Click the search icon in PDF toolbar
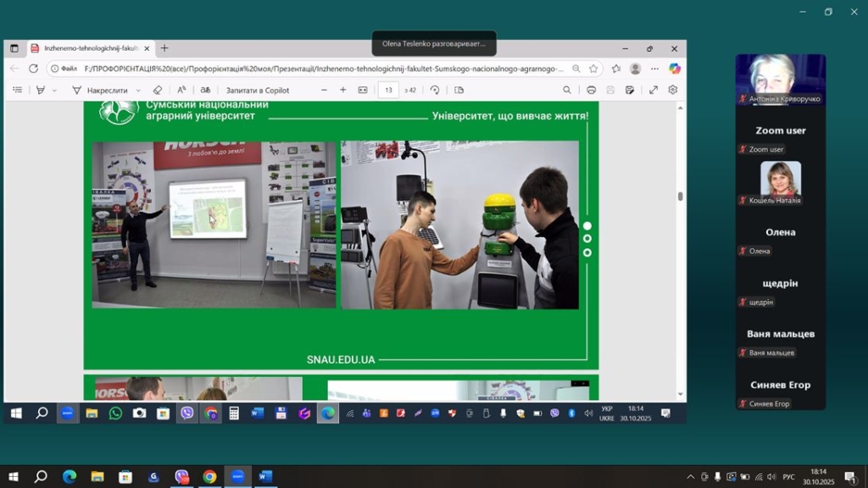868x488 pixels. point(567,90)
